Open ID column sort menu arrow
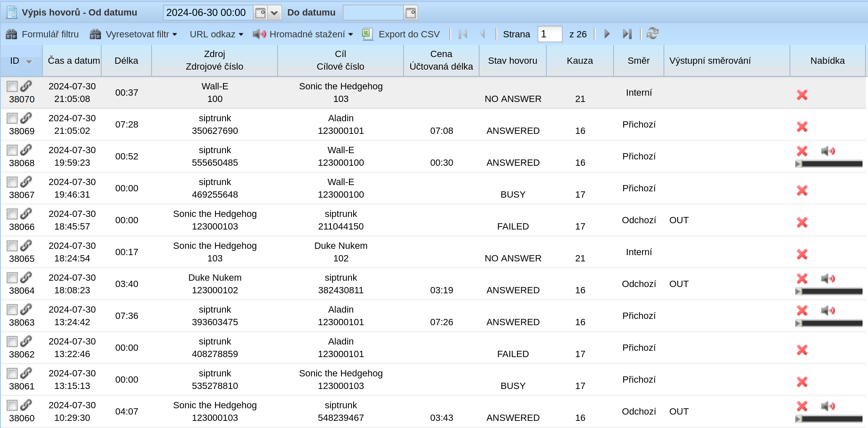This screenshot has height=428, width=868. tap(29, 62)
